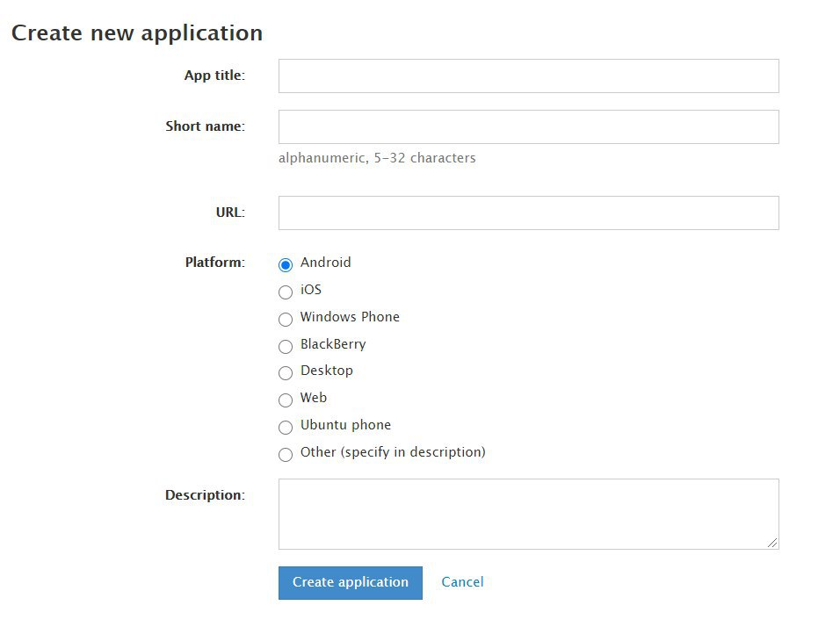840x634 pixels.
Task: Click the Cancel link
Action: point(462,582)
